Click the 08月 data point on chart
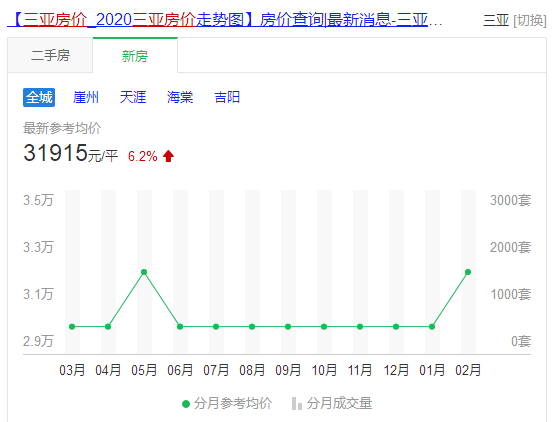 coord(252,326)
